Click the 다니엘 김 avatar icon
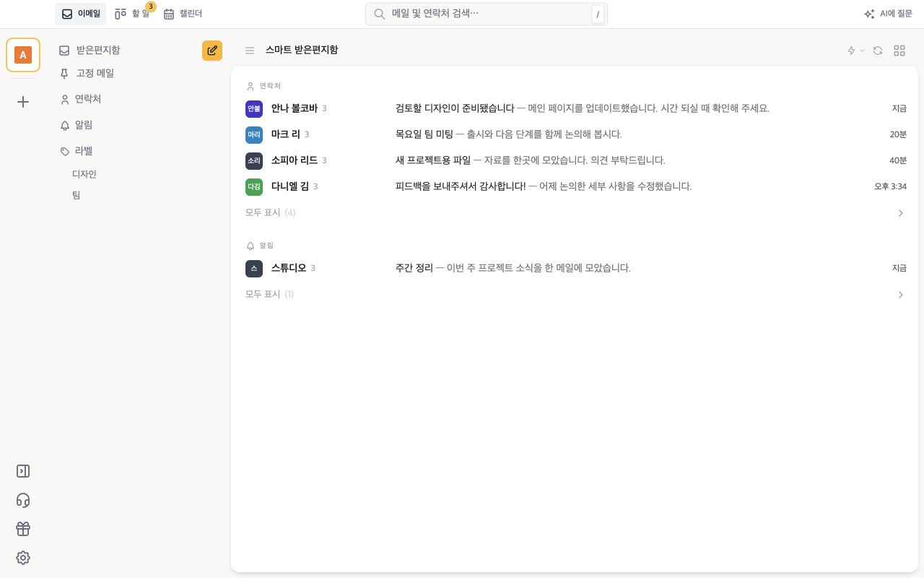 tap(254, 186)
